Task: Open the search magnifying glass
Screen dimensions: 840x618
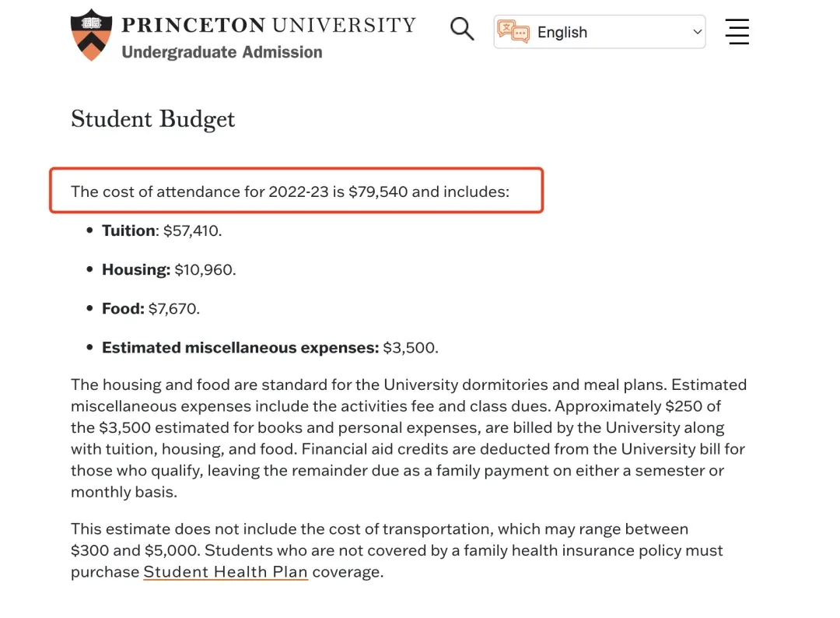Action: 462,30
